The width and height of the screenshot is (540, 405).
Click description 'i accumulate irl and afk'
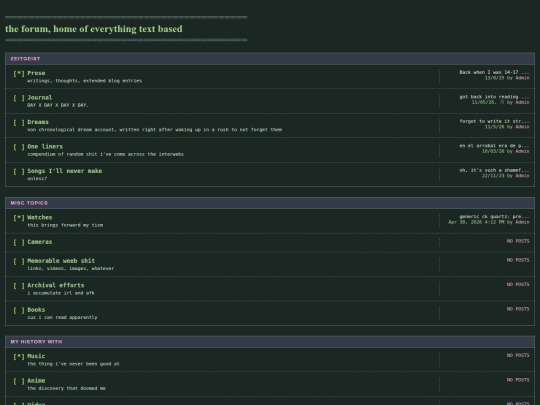coord(61,293)
